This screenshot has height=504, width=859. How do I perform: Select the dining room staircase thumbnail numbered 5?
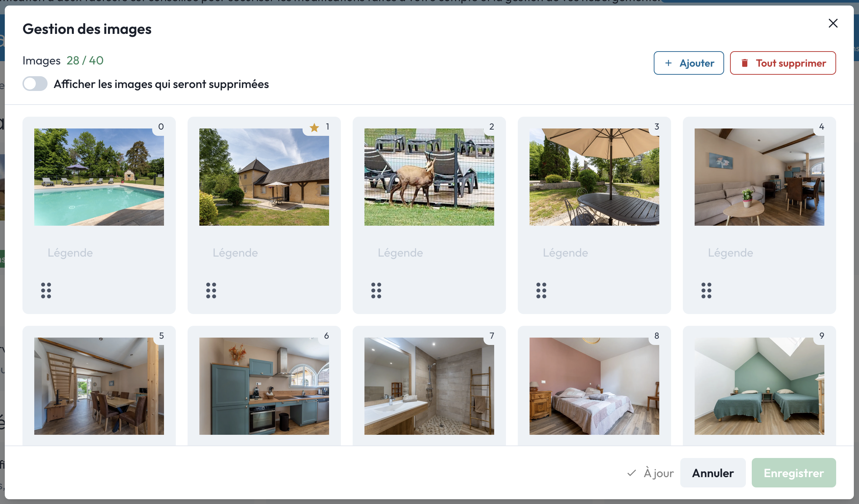pyautogui.click(x=99, y=386)
